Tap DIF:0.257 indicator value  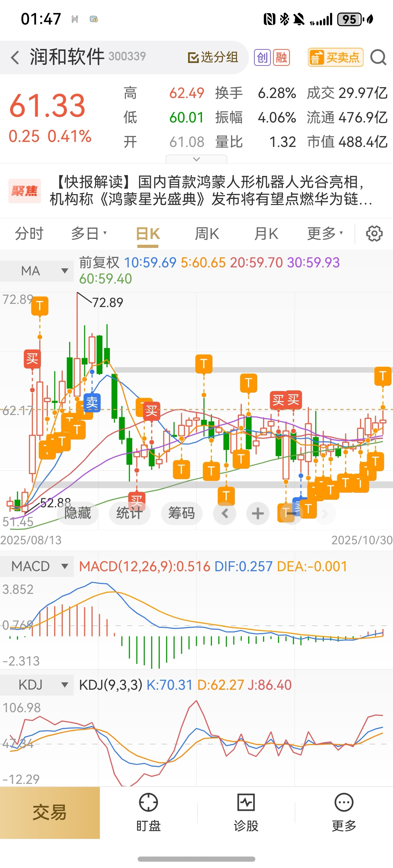(x=243, y=566)
